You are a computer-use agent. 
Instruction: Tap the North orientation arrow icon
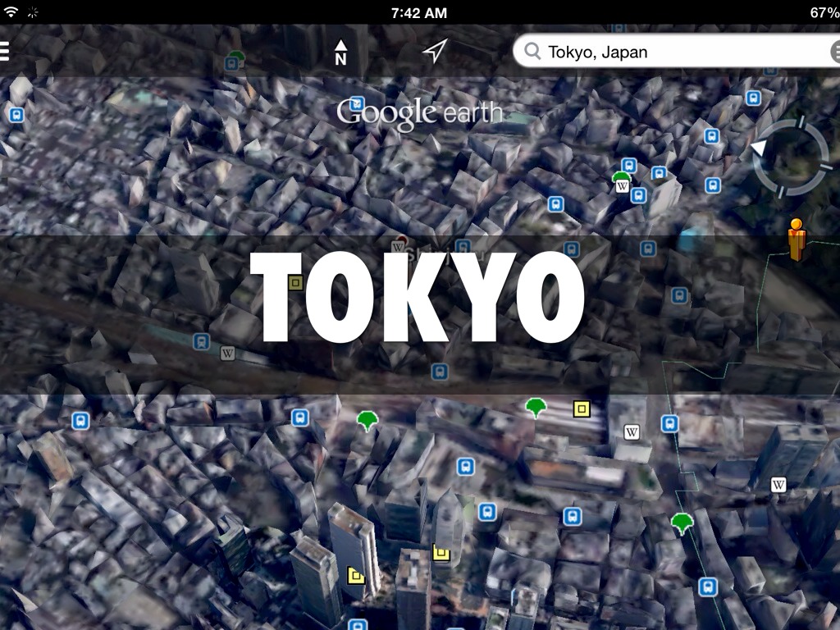click(340, 52)
